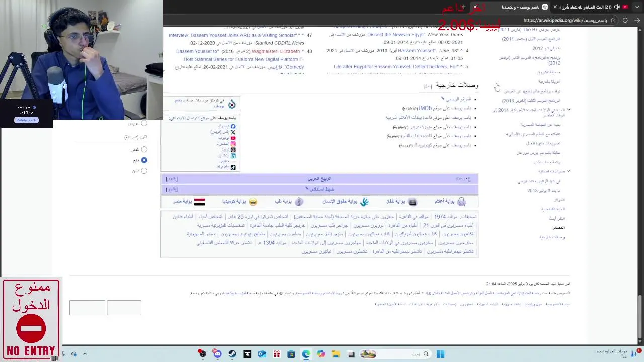644x362 pixels.
Task: Open Copilot from the taskbar
Action: point(321,354)
